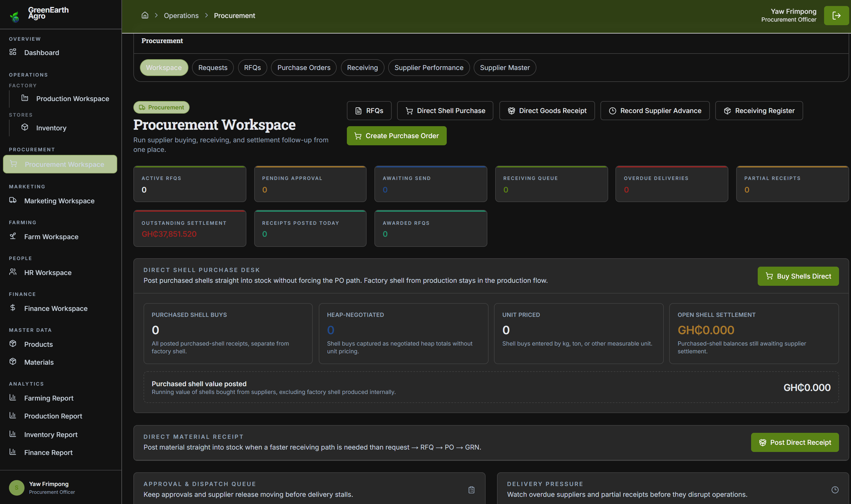The height and width of the screenshot is (504, 851).
Task: Click the Procurement Workspace cart icon in sidebar
Action: (x=13, y=164)
